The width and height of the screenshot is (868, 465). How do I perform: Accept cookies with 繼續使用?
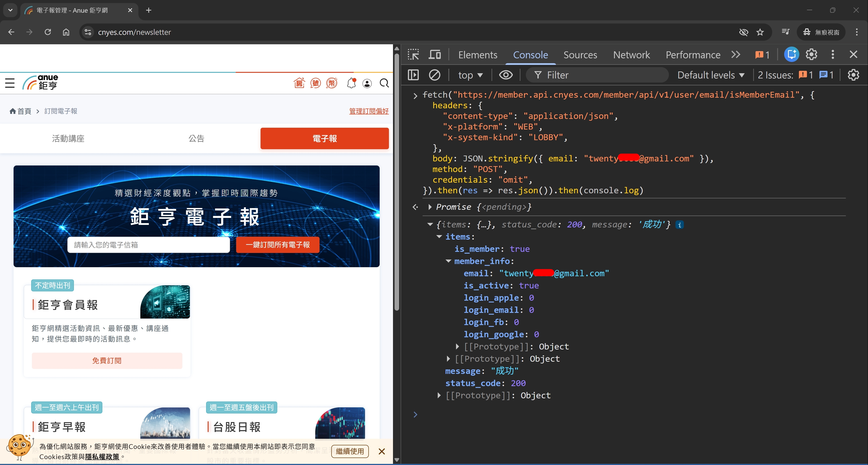tap(350, 451)
